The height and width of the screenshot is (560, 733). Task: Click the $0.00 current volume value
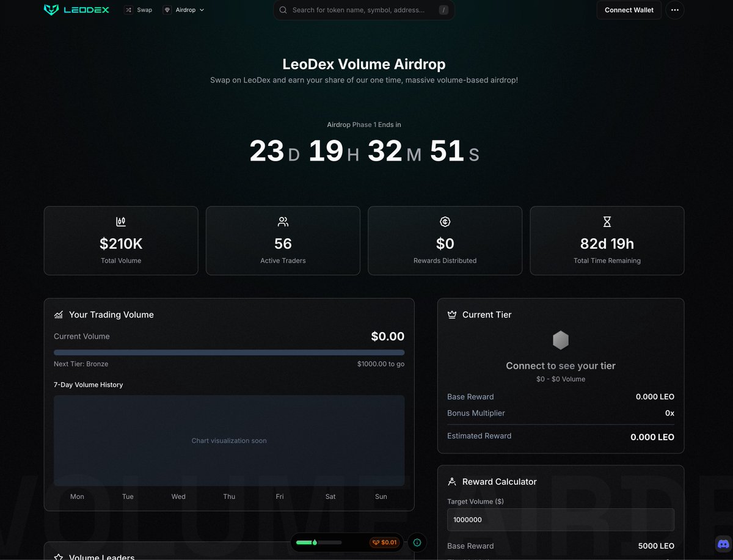(x=388, y=336)
